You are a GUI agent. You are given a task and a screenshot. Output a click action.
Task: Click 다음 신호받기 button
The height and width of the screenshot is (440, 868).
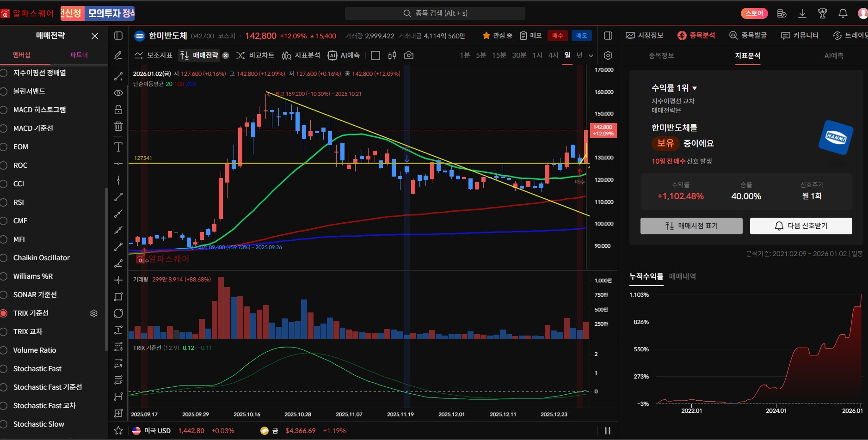(801, 226)
